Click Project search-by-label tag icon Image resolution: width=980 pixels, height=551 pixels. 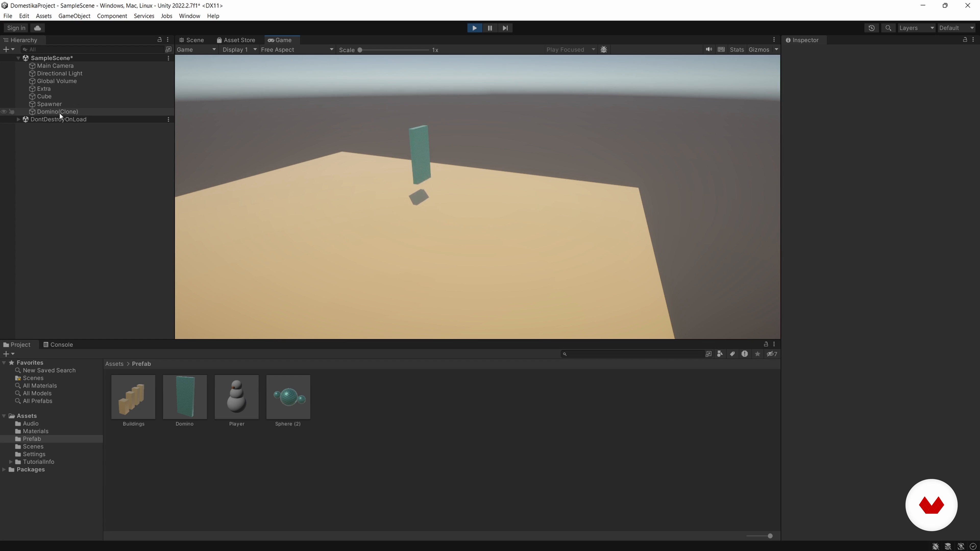pos(732,354)
